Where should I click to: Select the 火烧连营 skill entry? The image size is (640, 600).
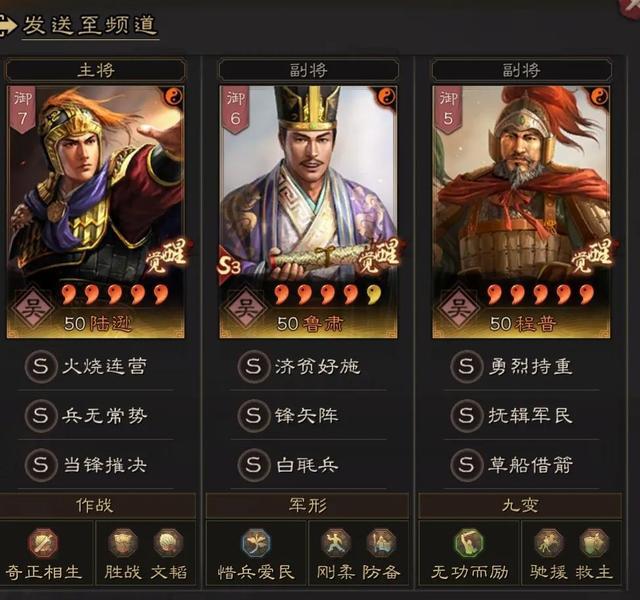pos(96,366)
